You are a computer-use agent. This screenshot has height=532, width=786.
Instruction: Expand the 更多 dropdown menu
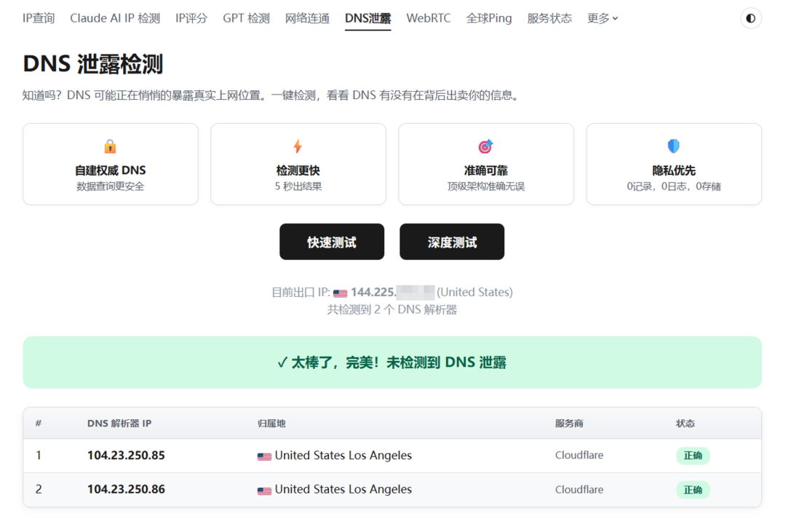602,18
